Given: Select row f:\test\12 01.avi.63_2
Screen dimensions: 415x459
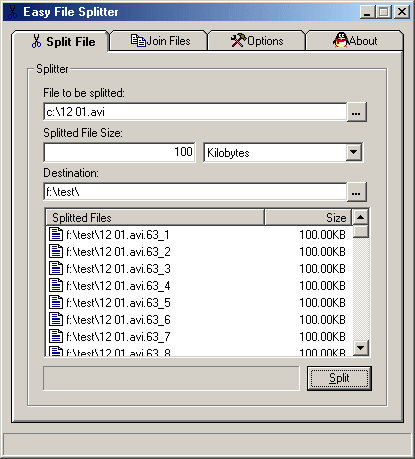Looking at the screenshot, I should coord(199,251).
